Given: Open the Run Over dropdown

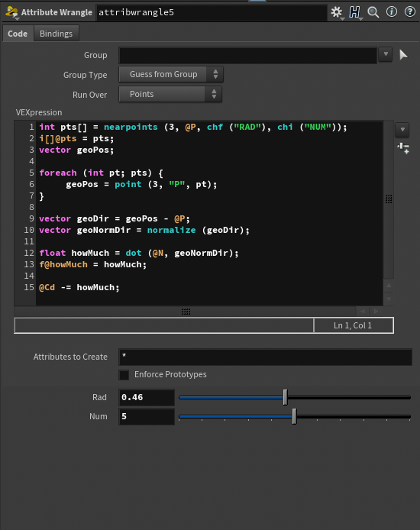Looking at the screenshot, I should pos(170,94).
